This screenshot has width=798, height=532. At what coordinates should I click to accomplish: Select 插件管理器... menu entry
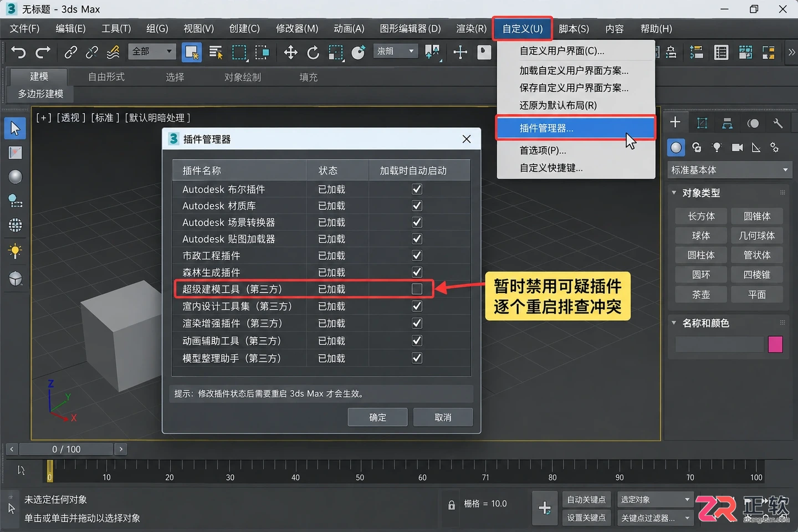click(575, 128)
